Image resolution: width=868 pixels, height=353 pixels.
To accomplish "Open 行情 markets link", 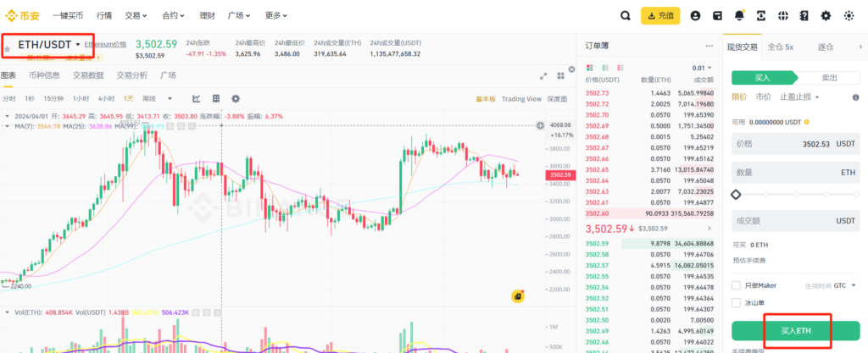I will 104,16.
